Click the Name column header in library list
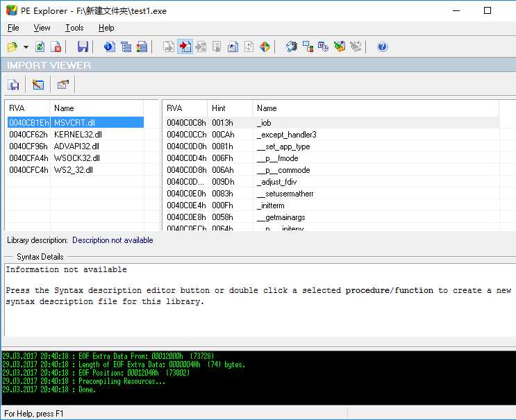 [97, 108]
